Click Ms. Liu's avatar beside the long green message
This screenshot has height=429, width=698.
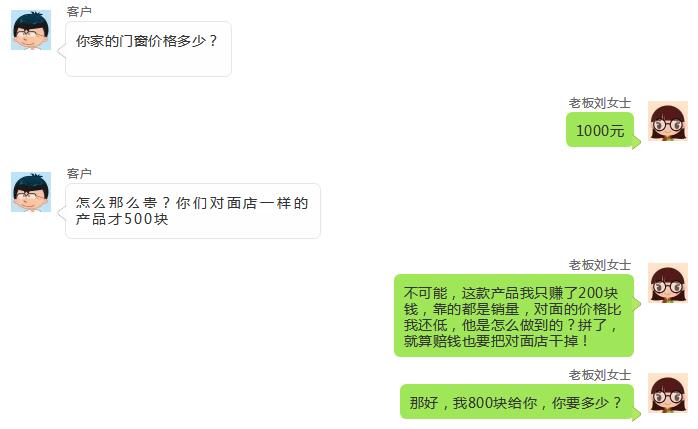[667, 283]
